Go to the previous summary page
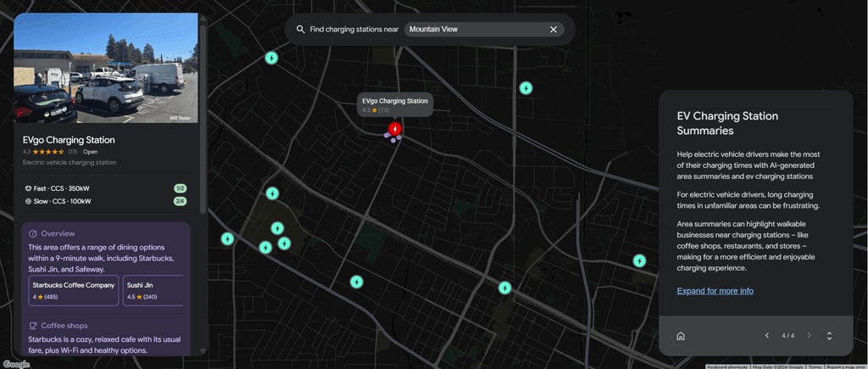 coord(766,336)
